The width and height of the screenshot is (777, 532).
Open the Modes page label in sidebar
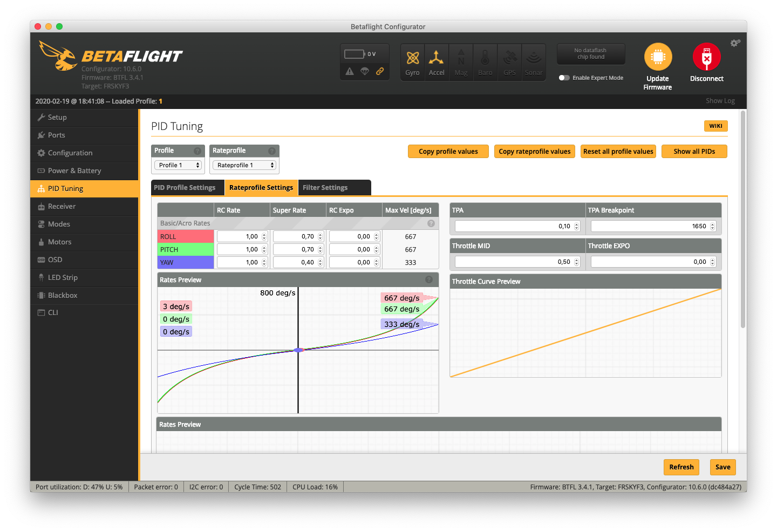click(x=59, y=224)
